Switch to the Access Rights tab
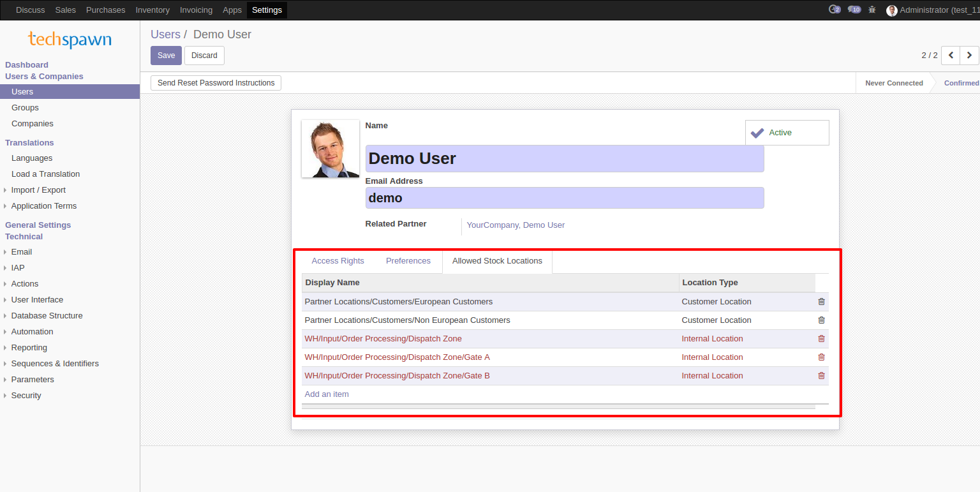980x492 pixels. click(x=338, y=261)
